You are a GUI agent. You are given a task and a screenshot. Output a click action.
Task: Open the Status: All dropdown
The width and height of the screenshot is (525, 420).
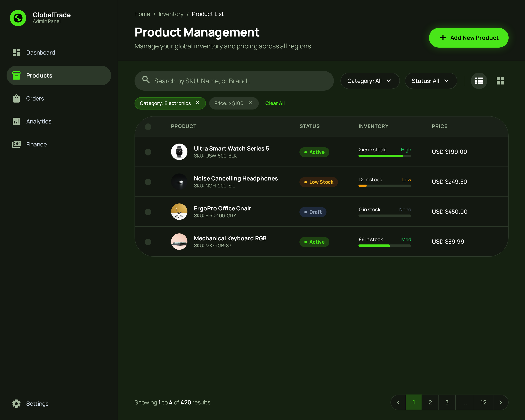(x=430, y=81)
